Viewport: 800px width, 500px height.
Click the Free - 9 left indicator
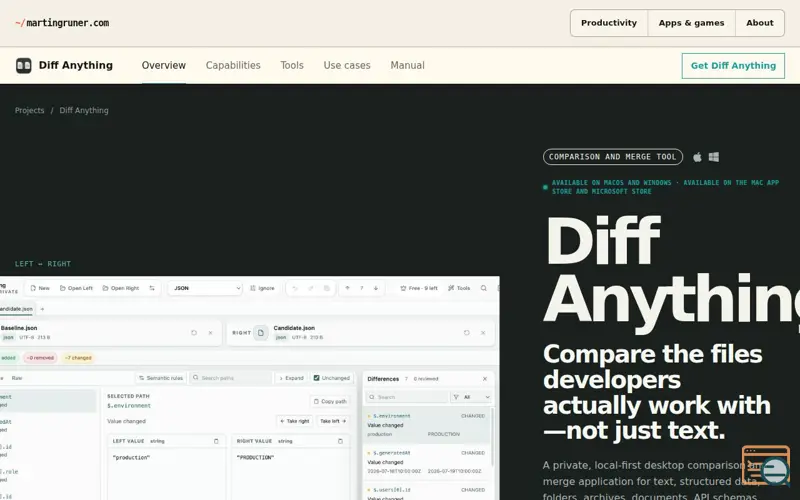coord(419,288)
